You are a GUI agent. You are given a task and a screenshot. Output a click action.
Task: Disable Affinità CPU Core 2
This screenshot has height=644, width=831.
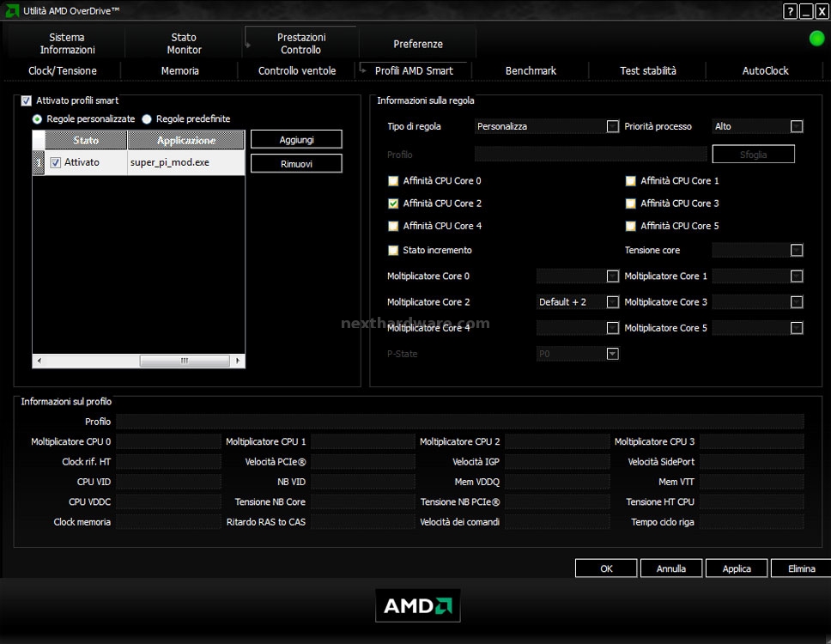pos(393,204)
